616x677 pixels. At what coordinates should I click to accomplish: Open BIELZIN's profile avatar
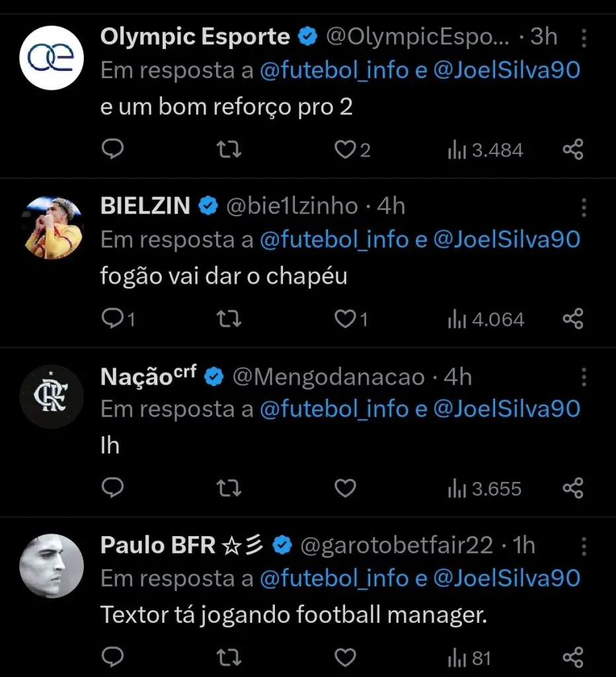[x=52, y=227]
